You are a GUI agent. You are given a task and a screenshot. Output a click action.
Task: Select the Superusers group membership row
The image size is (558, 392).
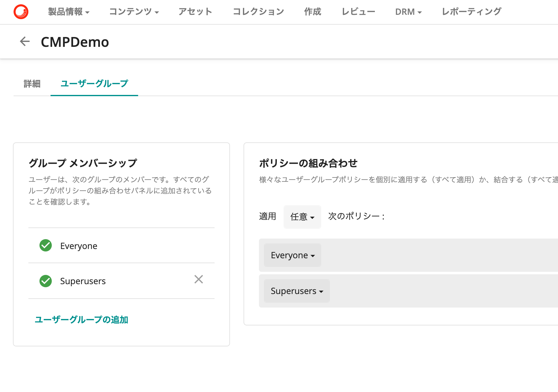pyautogui.click(x=121, y=281)
